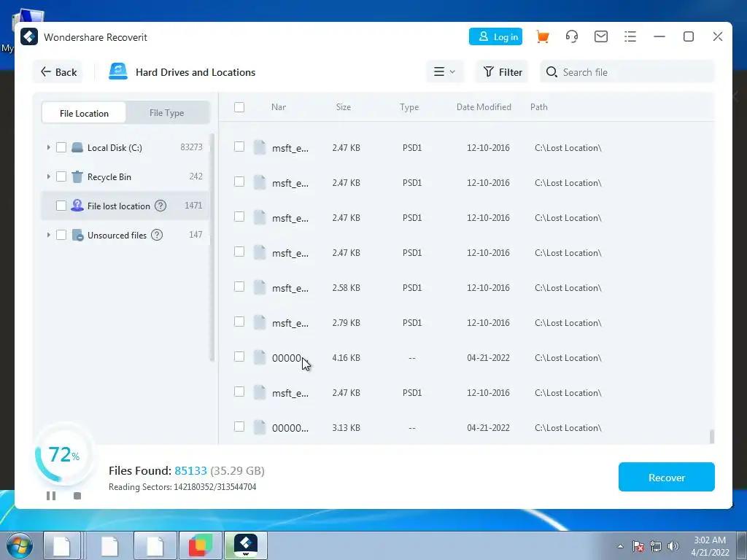Switch to the File Type tab

pos(167,113)
